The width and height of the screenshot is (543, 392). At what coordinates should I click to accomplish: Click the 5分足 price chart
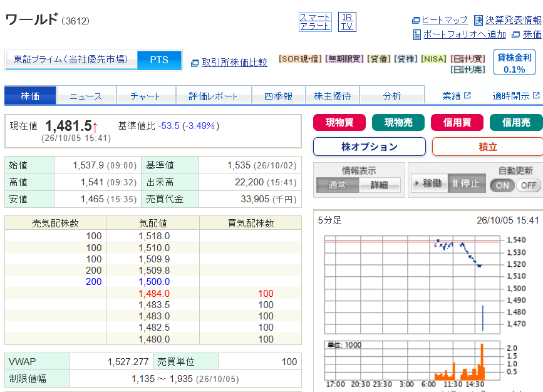[x=412, y=285]
